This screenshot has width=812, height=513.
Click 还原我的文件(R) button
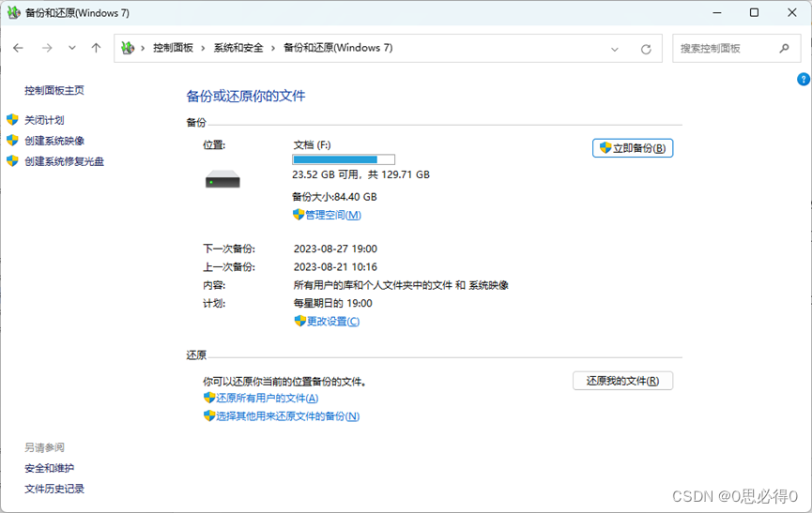pyautogui.click(x=622, y=381)
